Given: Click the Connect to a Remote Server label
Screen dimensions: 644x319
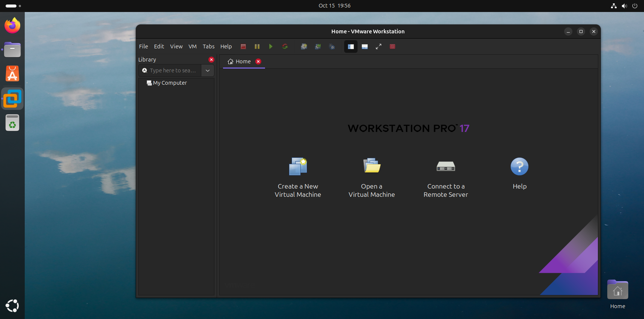Looking at the screenshot, I should (446, 190).
